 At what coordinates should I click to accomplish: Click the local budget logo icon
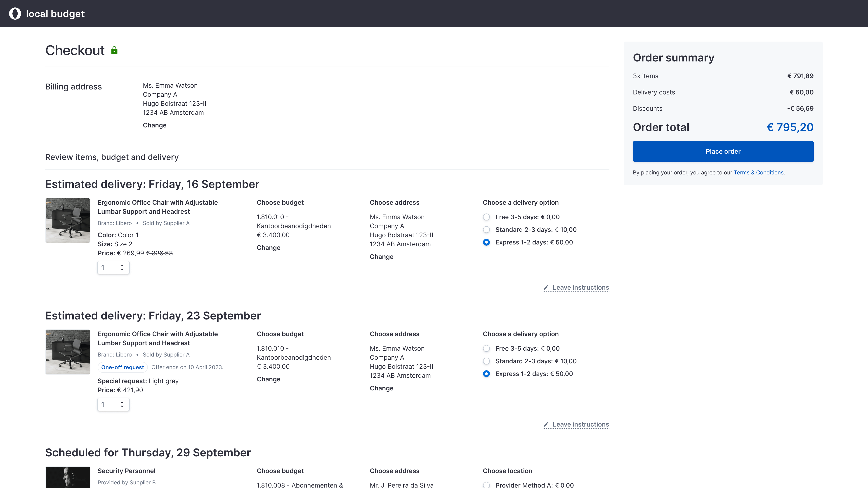(15, 14)
